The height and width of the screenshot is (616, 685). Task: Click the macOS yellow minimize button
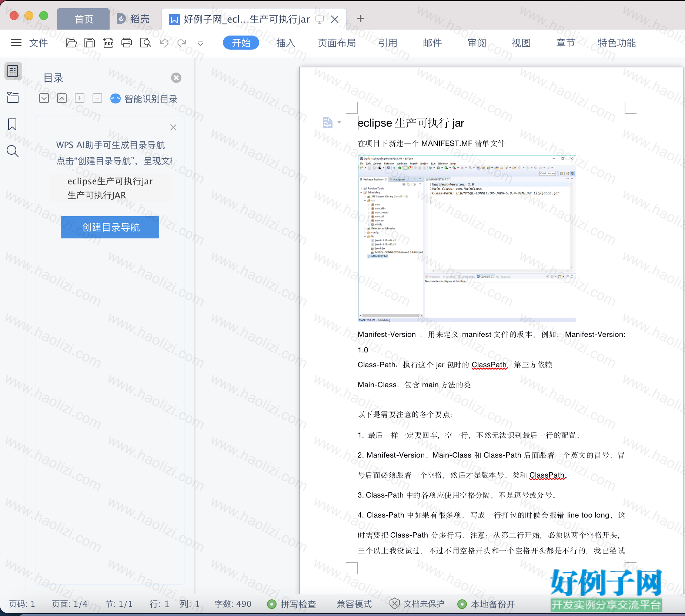click(x=29, y=16)
